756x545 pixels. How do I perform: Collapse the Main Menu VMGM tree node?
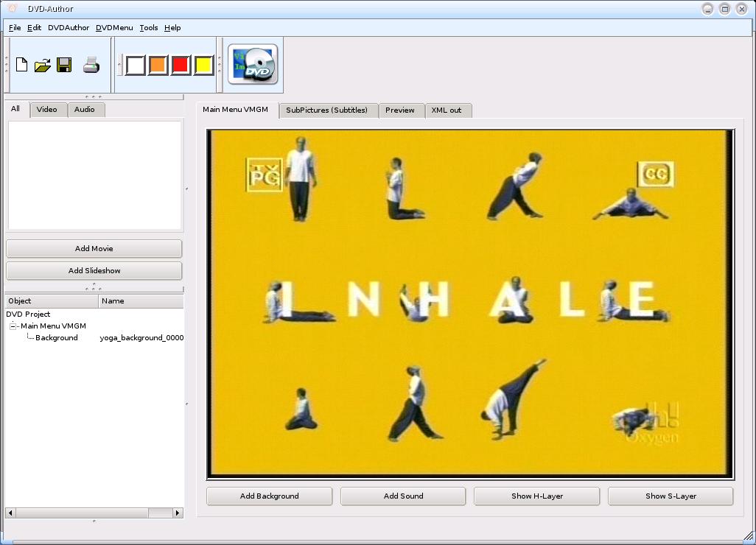13,326
